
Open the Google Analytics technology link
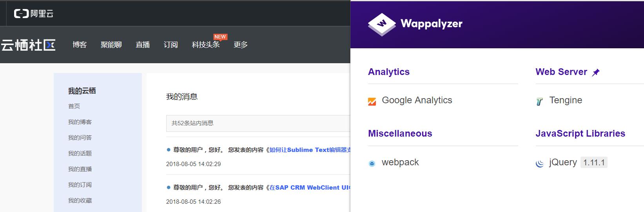[417, 100]
